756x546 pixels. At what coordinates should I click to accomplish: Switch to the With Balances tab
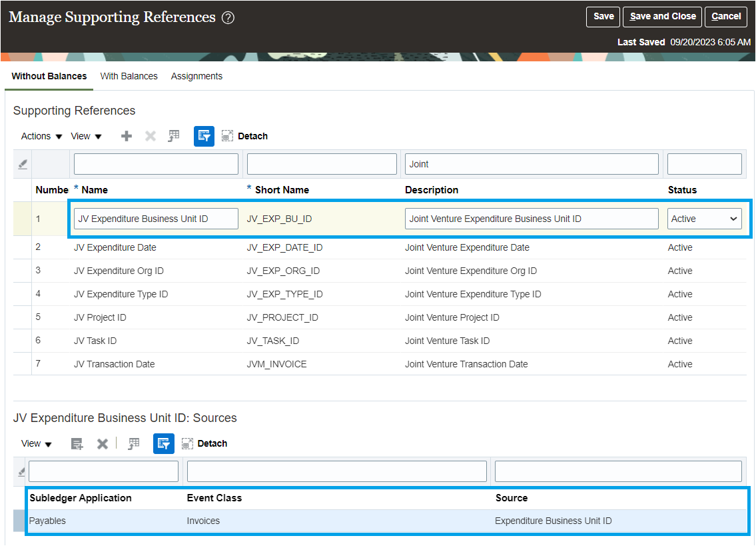click(129, 76)
